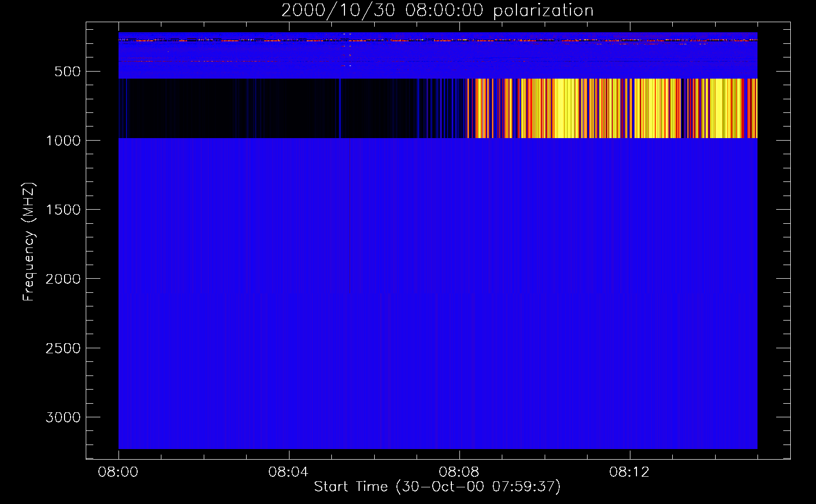Click the 08:00 time tick label

[x=119, y=472]
